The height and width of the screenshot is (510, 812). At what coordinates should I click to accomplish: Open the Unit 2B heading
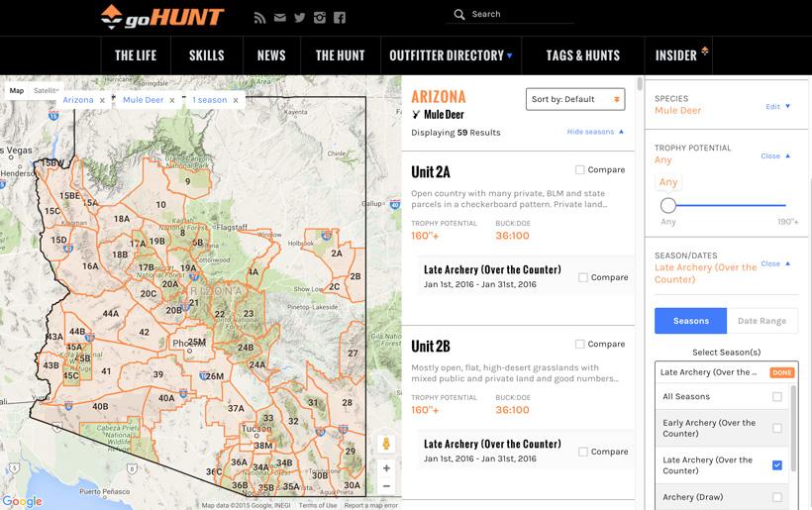[x=431, y=347]
